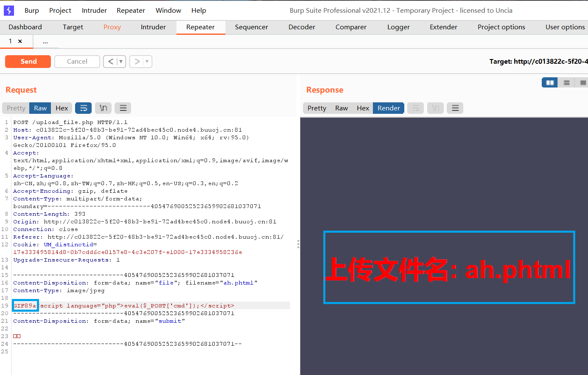Click the POST /upload_file.php request line
Viewport: 588px width, 375px height.
[x=70, y=122]
